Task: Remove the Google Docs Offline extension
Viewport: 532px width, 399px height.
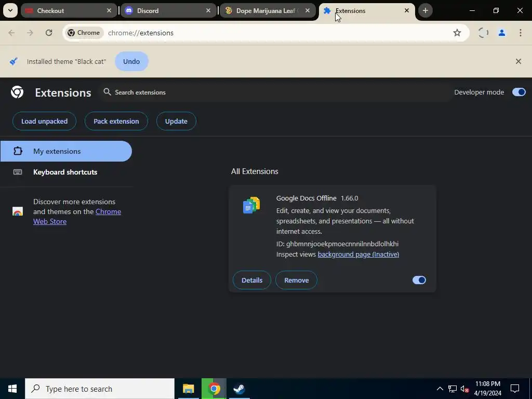Action: point(296,280)
